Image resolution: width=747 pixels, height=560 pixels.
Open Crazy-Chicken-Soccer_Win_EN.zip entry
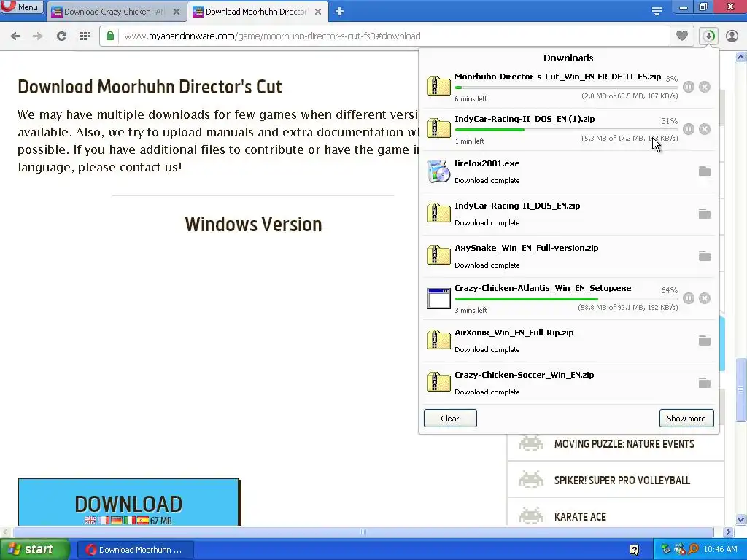tap(570, 383)
